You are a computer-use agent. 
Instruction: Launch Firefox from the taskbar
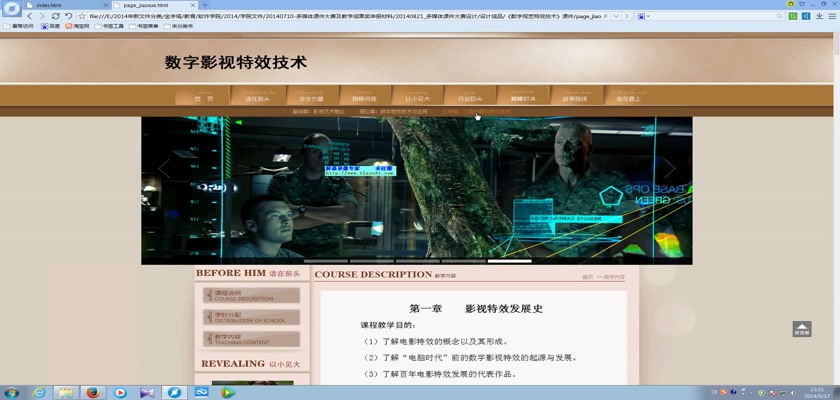(93, 393)
